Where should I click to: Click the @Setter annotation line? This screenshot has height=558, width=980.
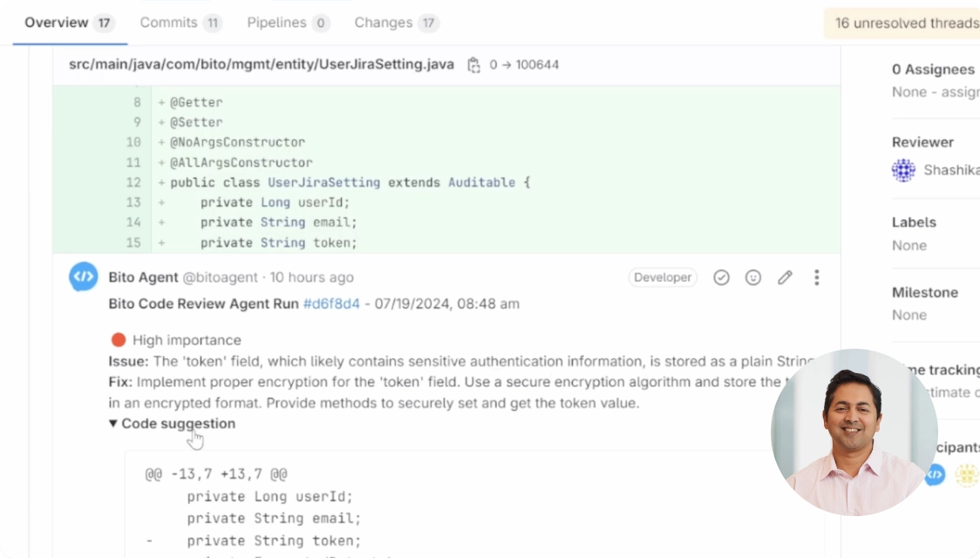point(196,122)
